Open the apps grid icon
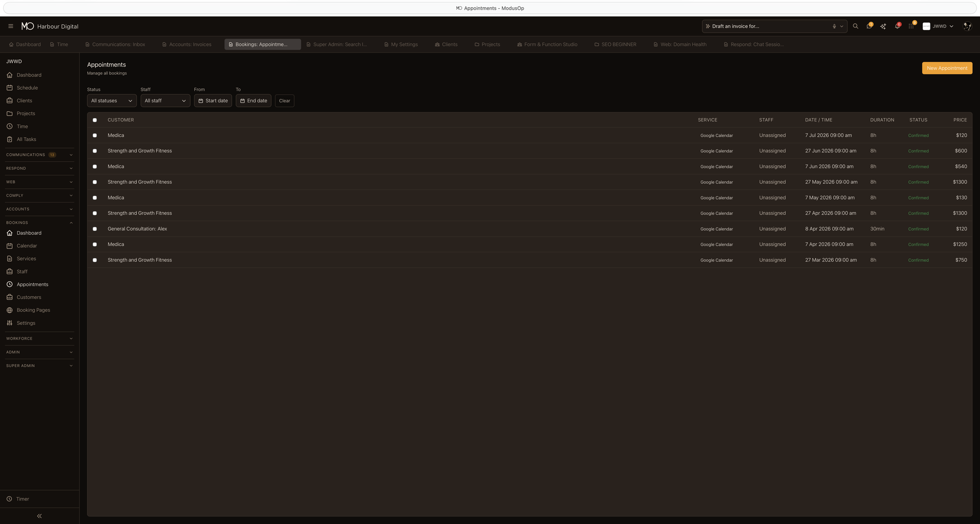 click(x=911, y=26)
